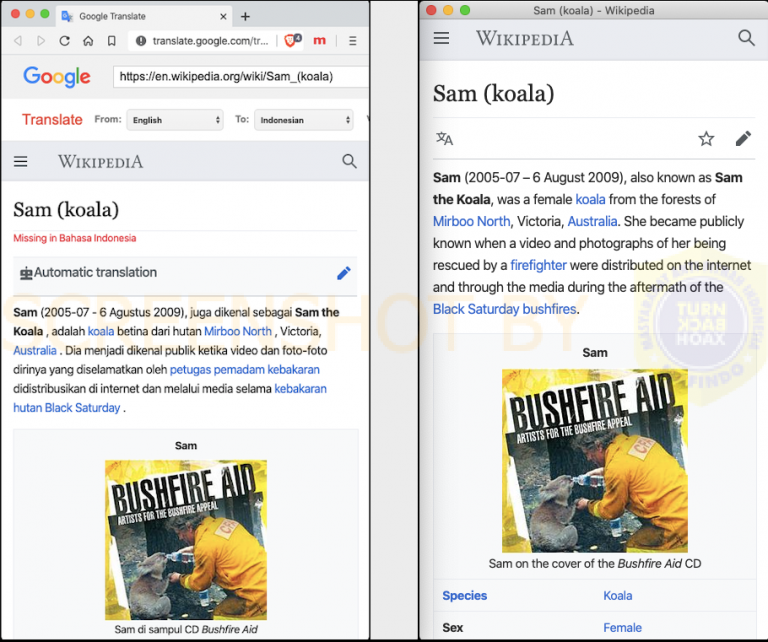Click the Automatic translation robot icon
Image resolution: width=768 pixels, height=642 pixels.
[x=26, y=273]
